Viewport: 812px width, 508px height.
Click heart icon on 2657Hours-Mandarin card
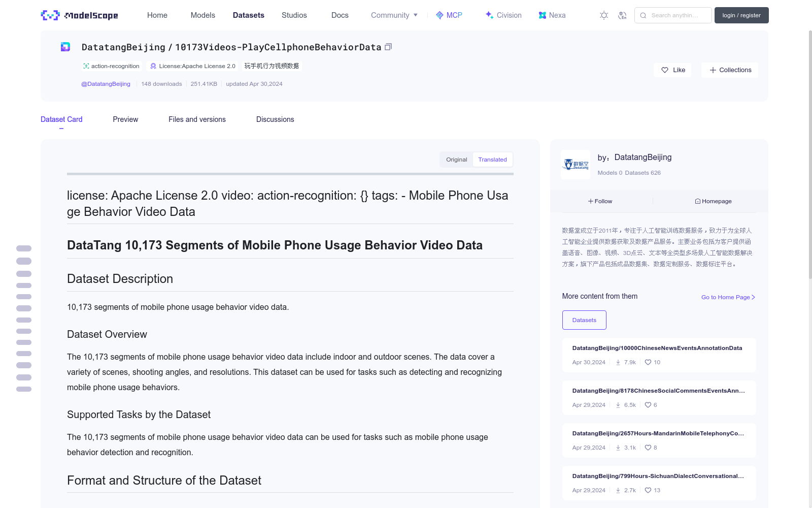tap(648, 448)
